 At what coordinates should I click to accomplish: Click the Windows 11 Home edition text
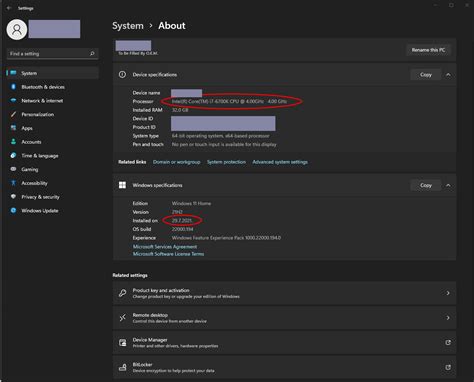click(x=191, y=203)
